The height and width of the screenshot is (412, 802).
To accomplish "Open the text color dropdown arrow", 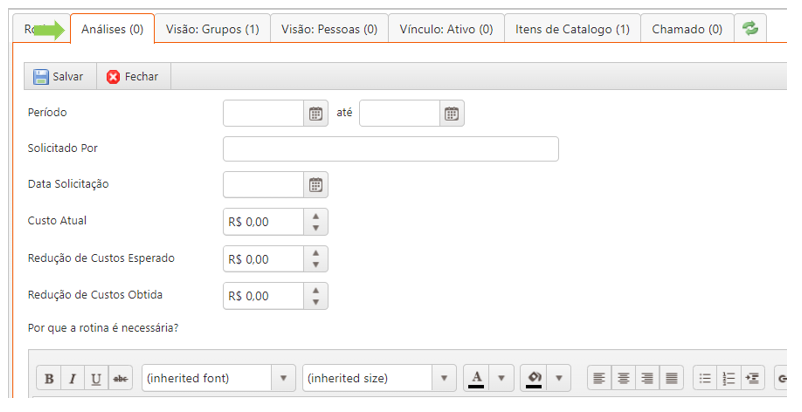I will pyautogui.click(x=502, y=379).
